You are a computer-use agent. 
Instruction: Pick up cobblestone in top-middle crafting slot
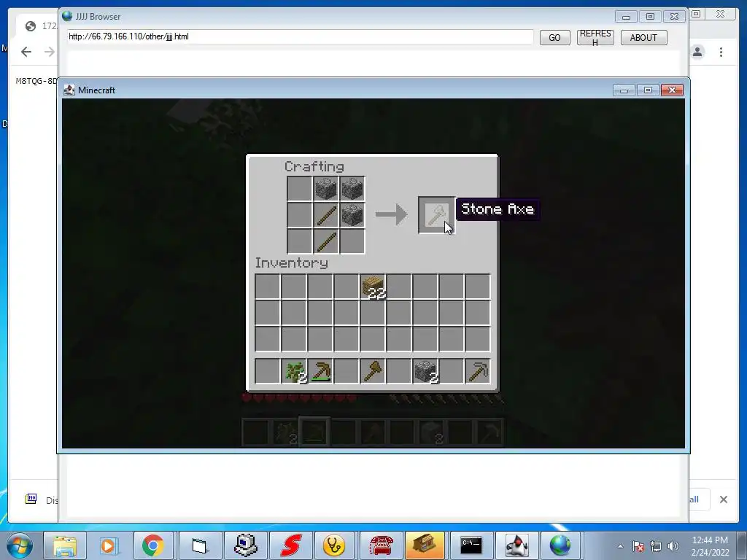tap(326, 189)
